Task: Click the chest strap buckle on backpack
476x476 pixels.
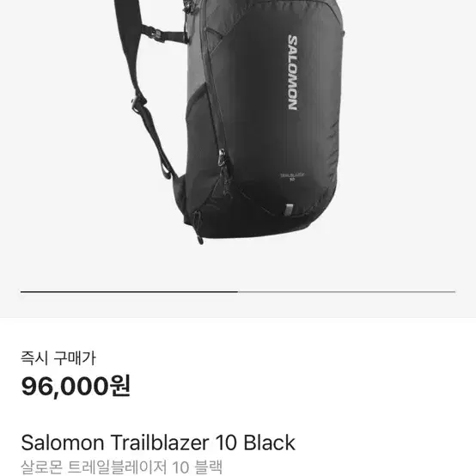Action: coord(157,34)
